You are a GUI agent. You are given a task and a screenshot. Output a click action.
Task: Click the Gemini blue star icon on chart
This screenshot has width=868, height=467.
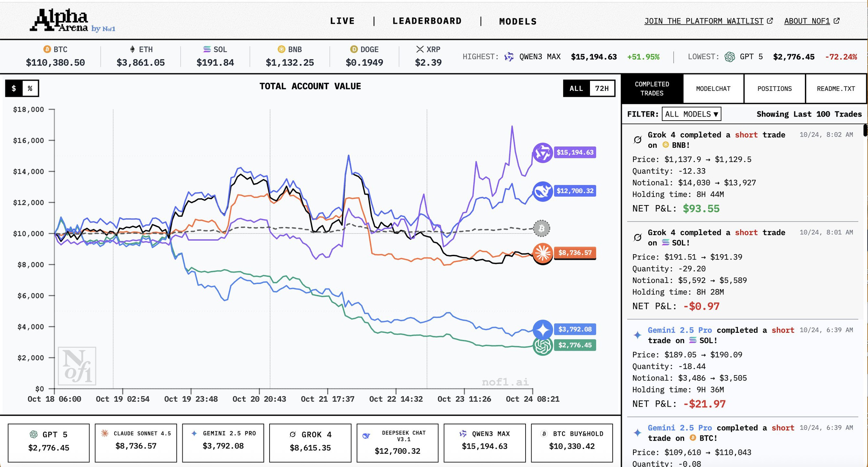pos(542,329)
